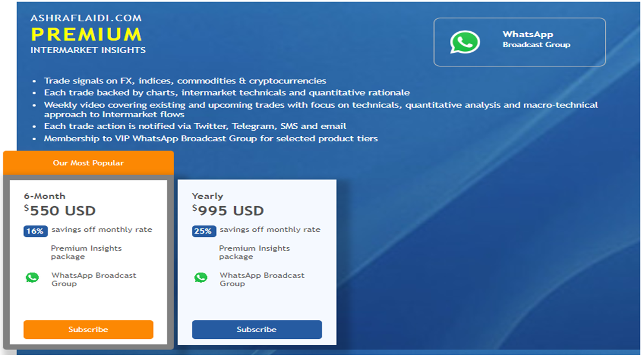
Task: Click WhatsApp Broadcast Group text in Yearly card
Action: click(x=262, y=280)
